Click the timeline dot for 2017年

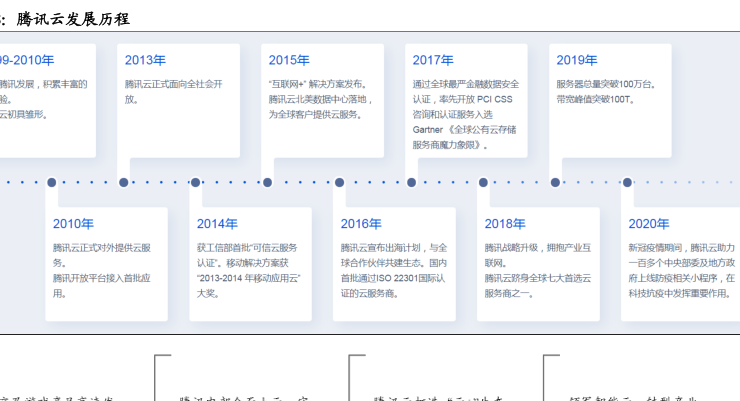[x=412, y=182]
